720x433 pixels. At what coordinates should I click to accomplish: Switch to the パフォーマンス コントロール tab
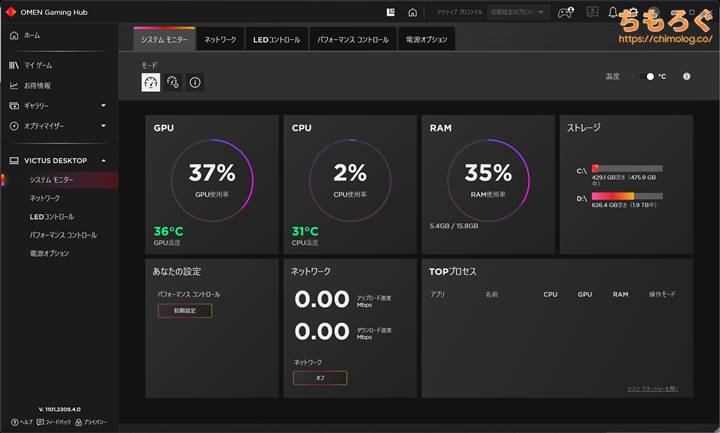(x=353, y=39)
